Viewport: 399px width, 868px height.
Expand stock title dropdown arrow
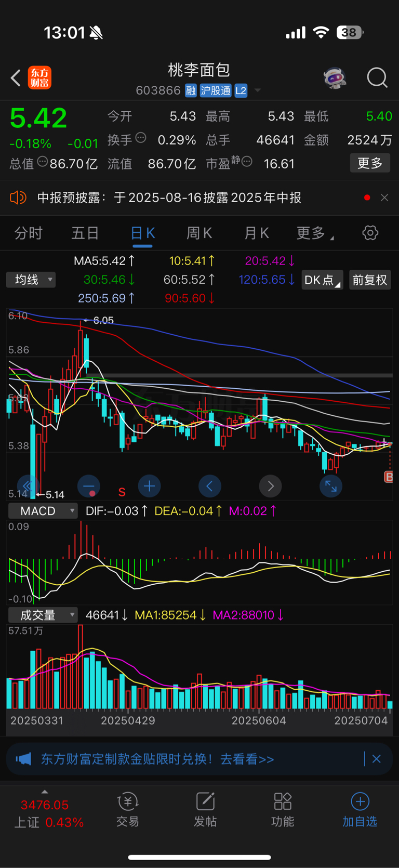(x=257, y=91)
